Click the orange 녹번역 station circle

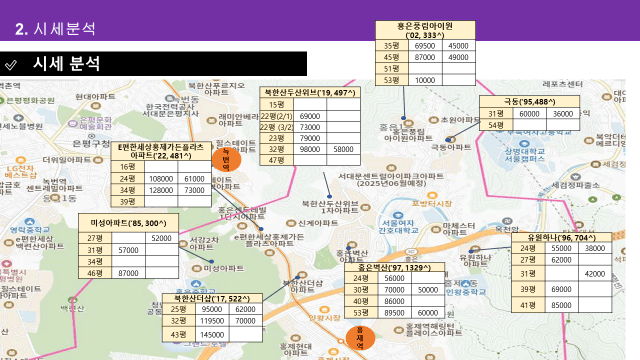pyautogui.click(x=226, y=159)
